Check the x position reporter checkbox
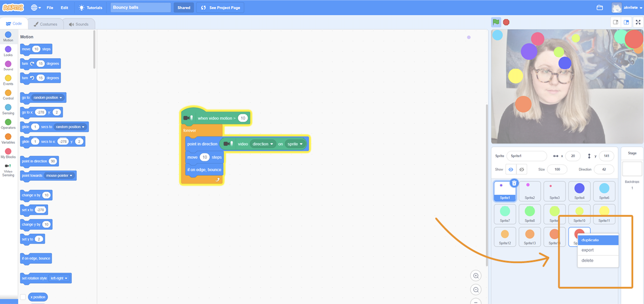 [23, 297]
